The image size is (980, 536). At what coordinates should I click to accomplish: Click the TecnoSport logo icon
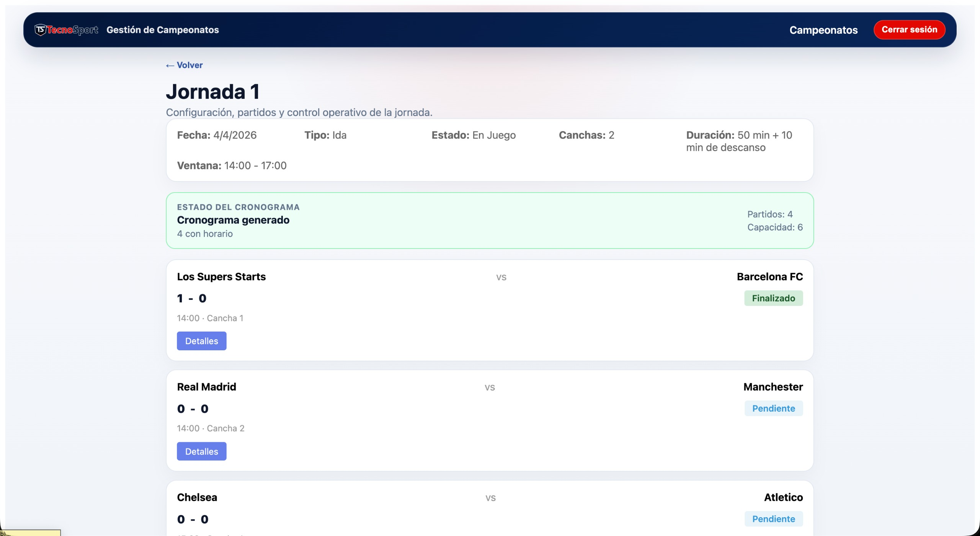point(41,30)
